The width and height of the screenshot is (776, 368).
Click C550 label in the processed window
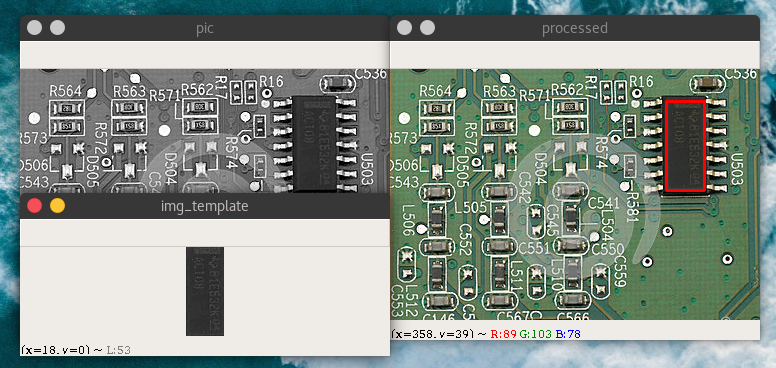pyautogui.click(x=608, y=248)
